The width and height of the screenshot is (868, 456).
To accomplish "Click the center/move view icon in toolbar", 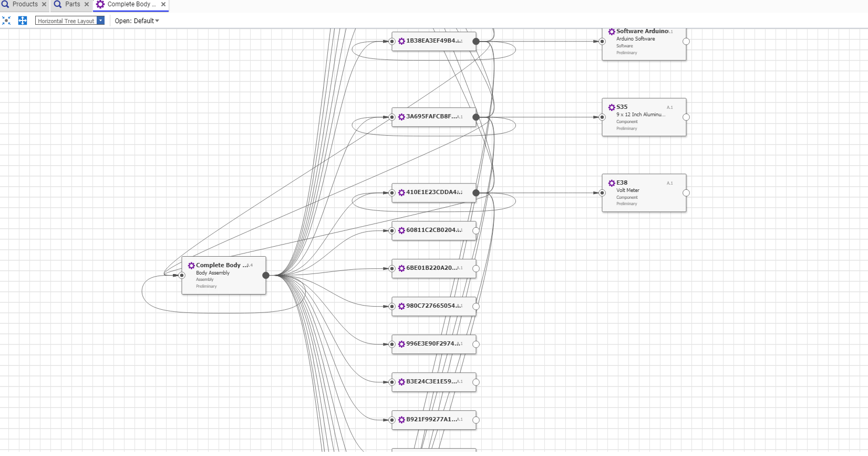I will click(23, 21).
